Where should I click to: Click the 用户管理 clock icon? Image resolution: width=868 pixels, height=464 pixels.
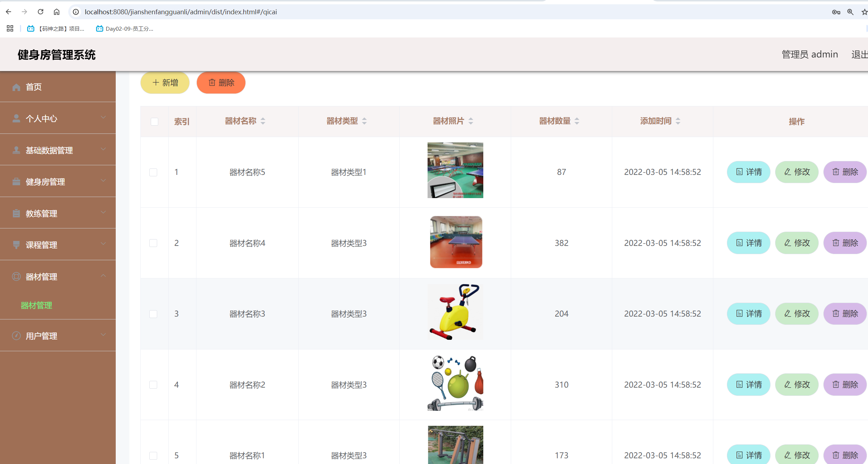(16, 336)
